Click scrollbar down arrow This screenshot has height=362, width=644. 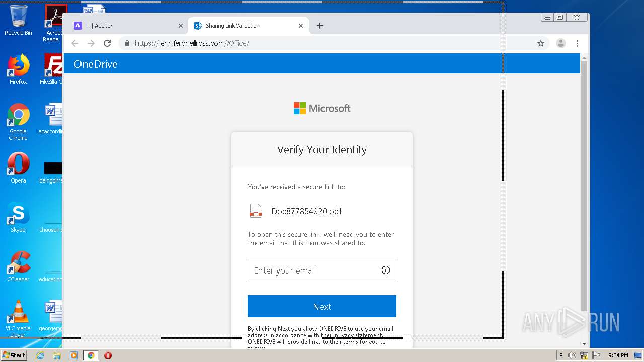[584, 344]
